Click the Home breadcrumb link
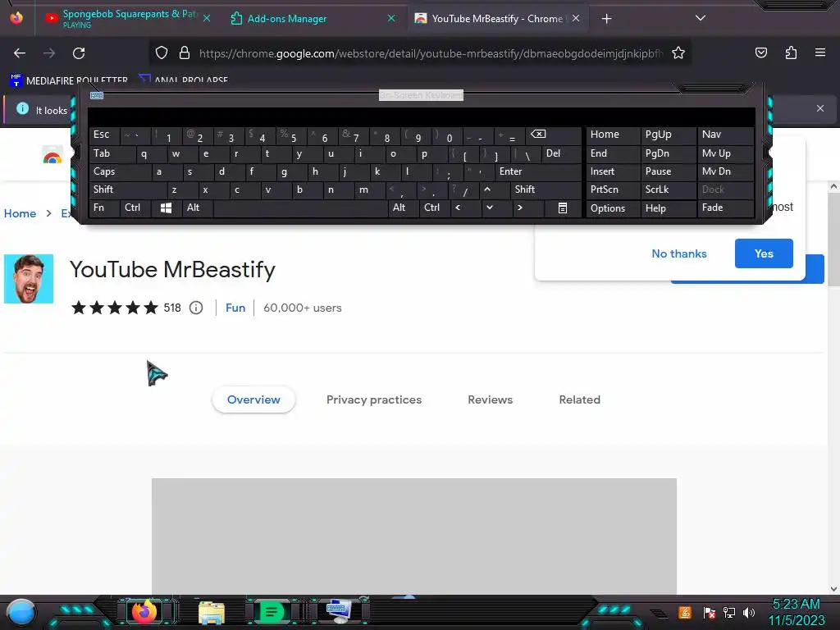 pyautogui.click(x=20, y=213)
